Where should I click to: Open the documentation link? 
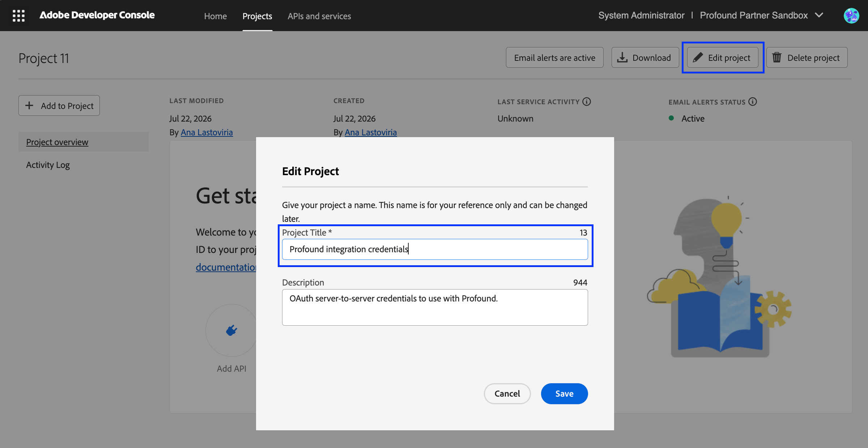226,267
